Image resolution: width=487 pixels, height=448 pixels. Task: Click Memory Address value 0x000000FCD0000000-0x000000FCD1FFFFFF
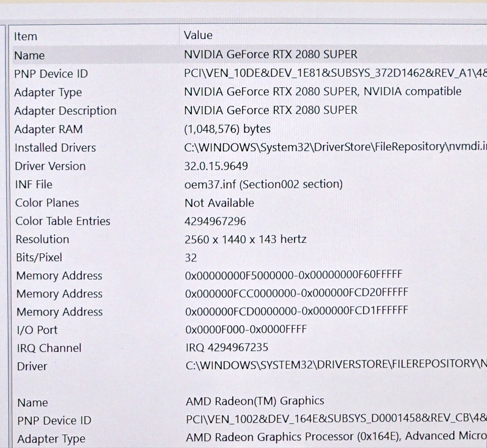pos(296,311)
